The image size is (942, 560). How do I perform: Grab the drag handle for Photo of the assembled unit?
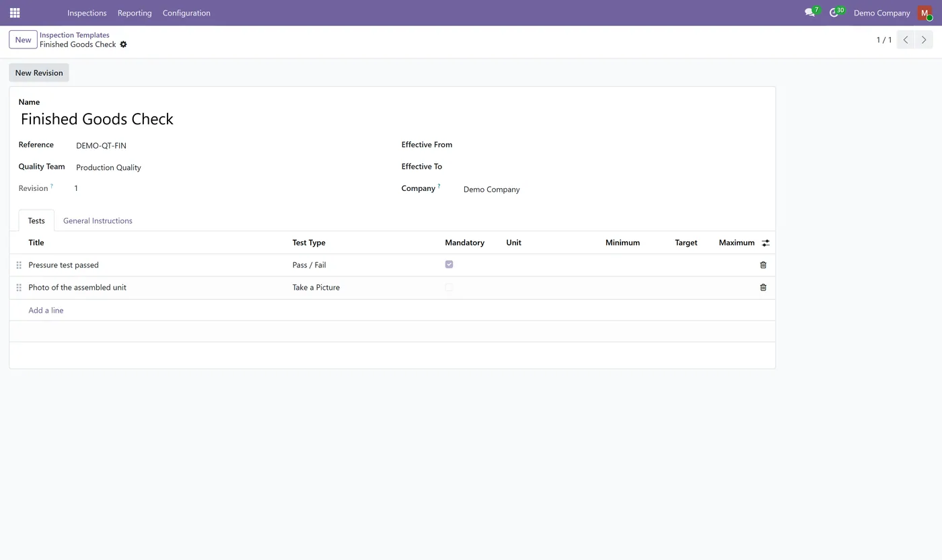19,287
